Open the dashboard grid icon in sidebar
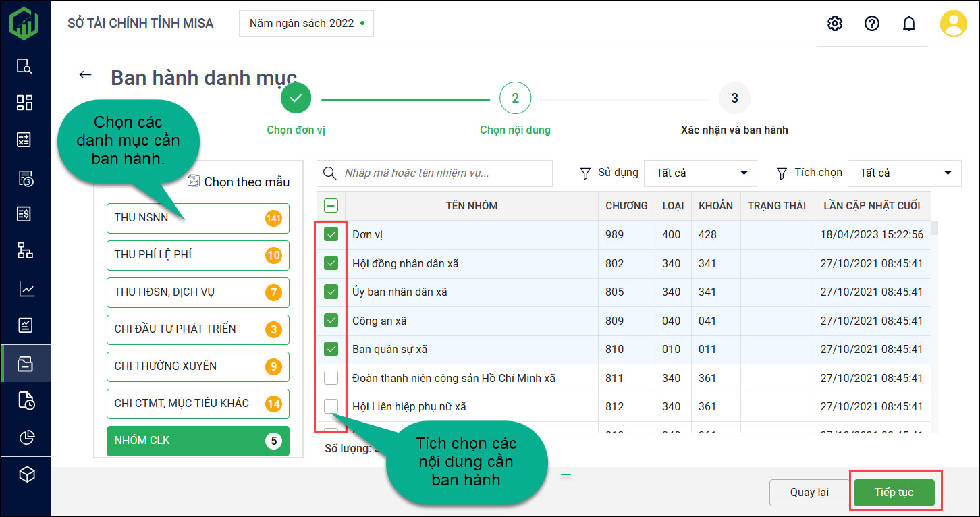Image resolution: width=980 pixels, height=517 pixels. (25, 103)
